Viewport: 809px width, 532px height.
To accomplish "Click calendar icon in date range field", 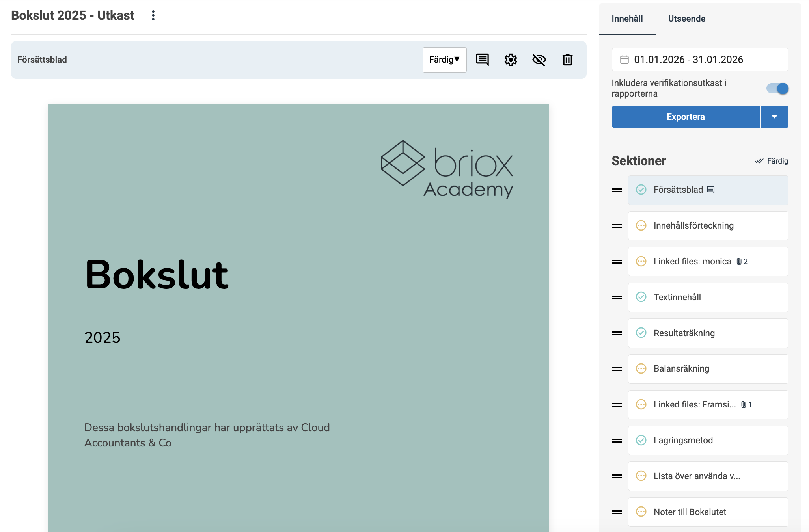I will pyautogui.click(x=624, y=60).
